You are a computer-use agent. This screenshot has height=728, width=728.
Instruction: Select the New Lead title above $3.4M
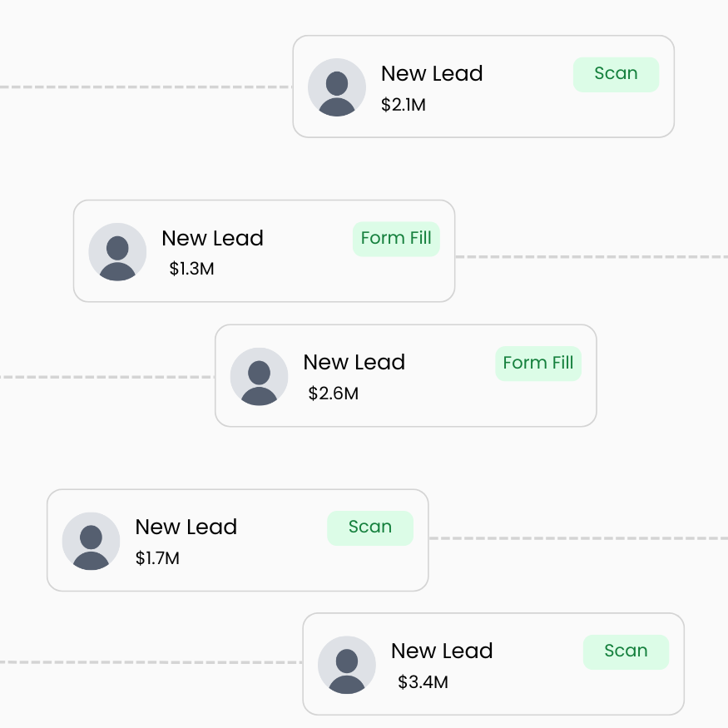click(442, 651)
